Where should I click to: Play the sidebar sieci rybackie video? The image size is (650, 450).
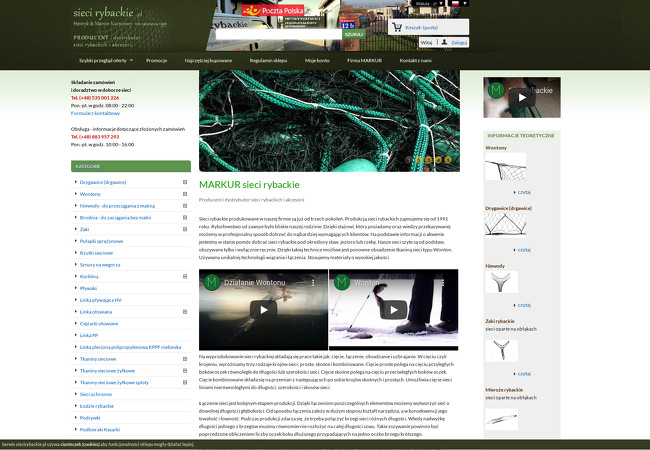click(x=522, y=97)
